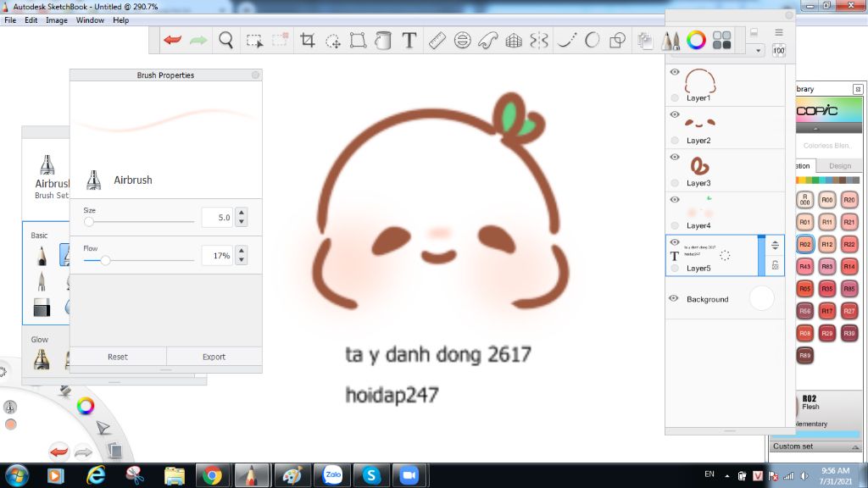Switch to the Design tab in Copic library
Image resolution: width=868 pixels, height=488 pixels.
tap(840, 165)
